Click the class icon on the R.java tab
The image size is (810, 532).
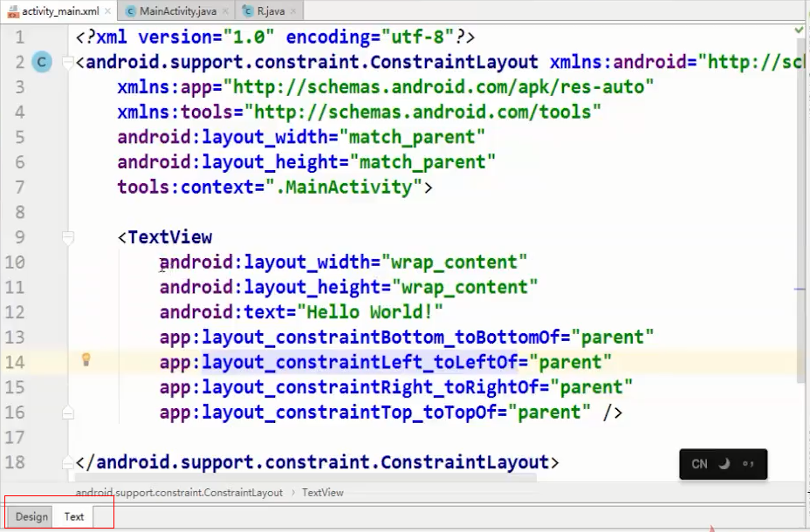(249, 10)
